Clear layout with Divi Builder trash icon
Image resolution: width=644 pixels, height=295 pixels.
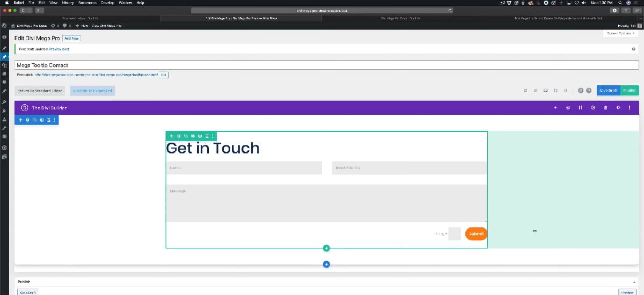pos(605,108)
